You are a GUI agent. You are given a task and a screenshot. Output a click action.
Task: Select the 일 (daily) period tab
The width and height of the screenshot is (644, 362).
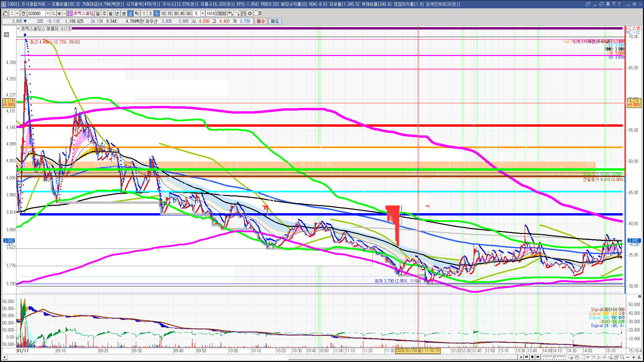pyautogui.click(x=98, y=13)
